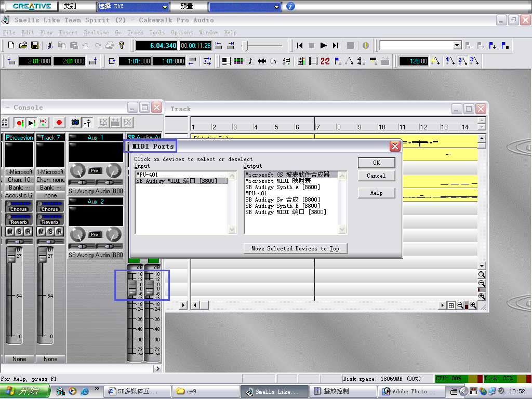Select SB Audigy Synth A output device
Image resolution: width=532 pixels, height=399 pixels.
(x=291, y=187)
